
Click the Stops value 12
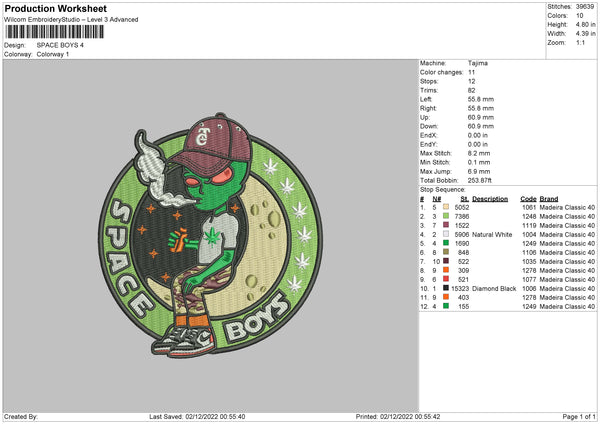coord(471,81)
